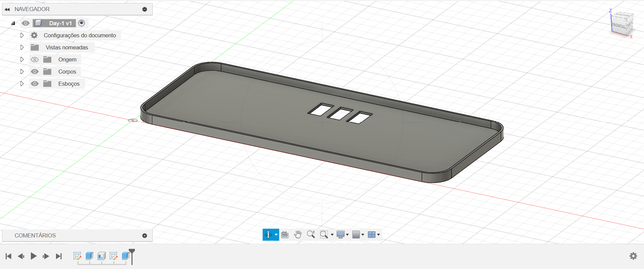Select the Orbit navigation tool
The image size is (644, 269).
(x=268, y=235)
